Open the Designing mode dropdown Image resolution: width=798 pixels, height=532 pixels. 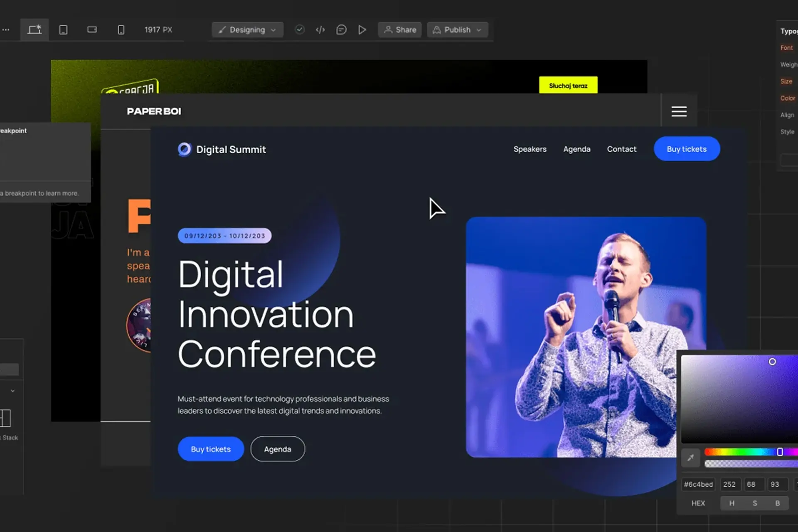tap(247, 30)
